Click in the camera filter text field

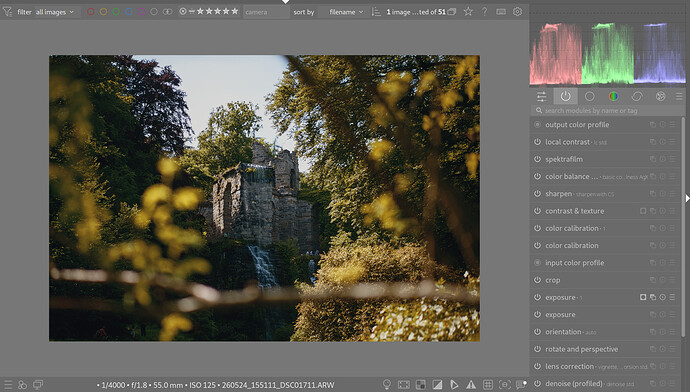pyautogui.click(x=266, y=12)
